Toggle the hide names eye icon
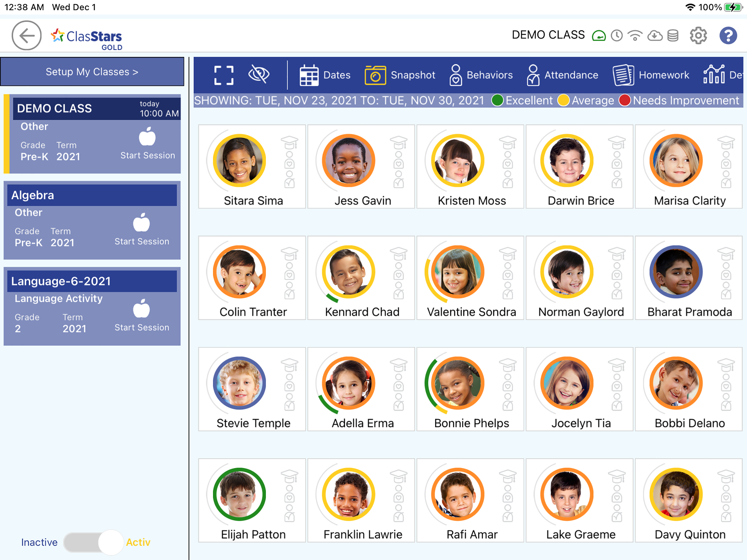This screenshot has height=560, width=747. 259,74
